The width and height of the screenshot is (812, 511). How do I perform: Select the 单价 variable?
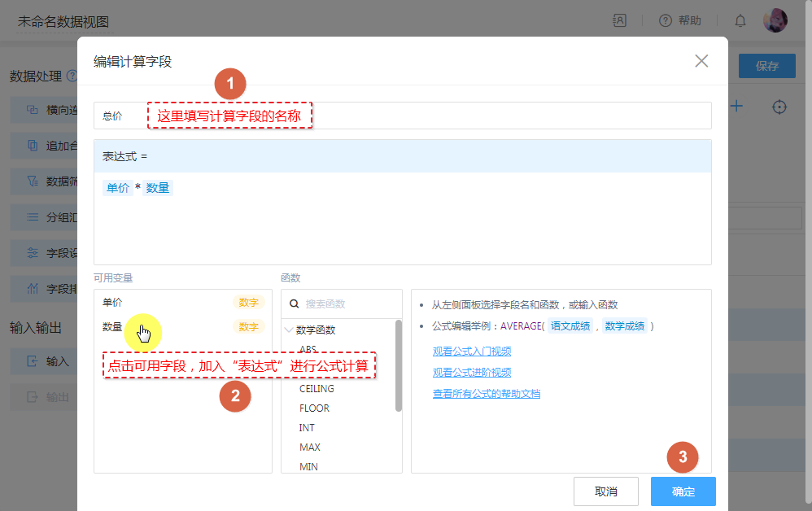tap(113, 303)
